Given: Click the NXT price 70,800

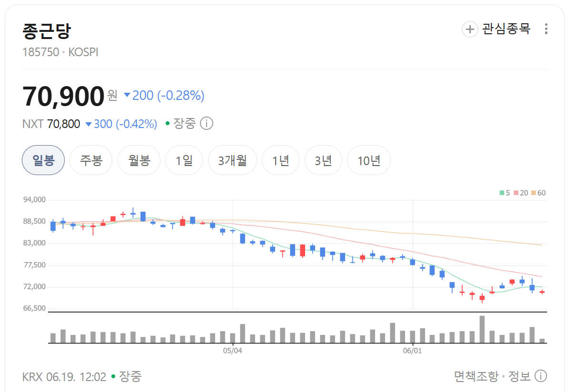Looking at the screenshot, I should pos(63,124).
